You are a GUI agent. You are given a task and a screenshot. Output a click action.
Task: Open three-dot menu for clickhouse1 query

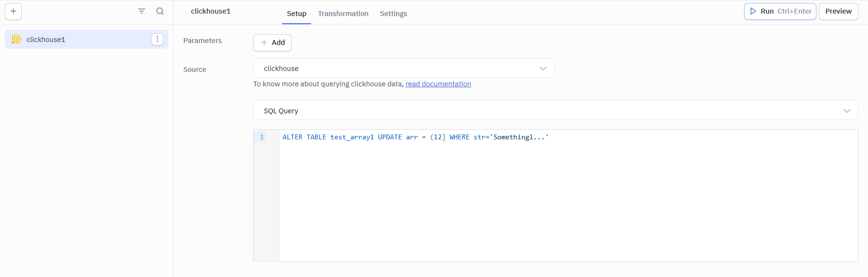click(157, 40)
